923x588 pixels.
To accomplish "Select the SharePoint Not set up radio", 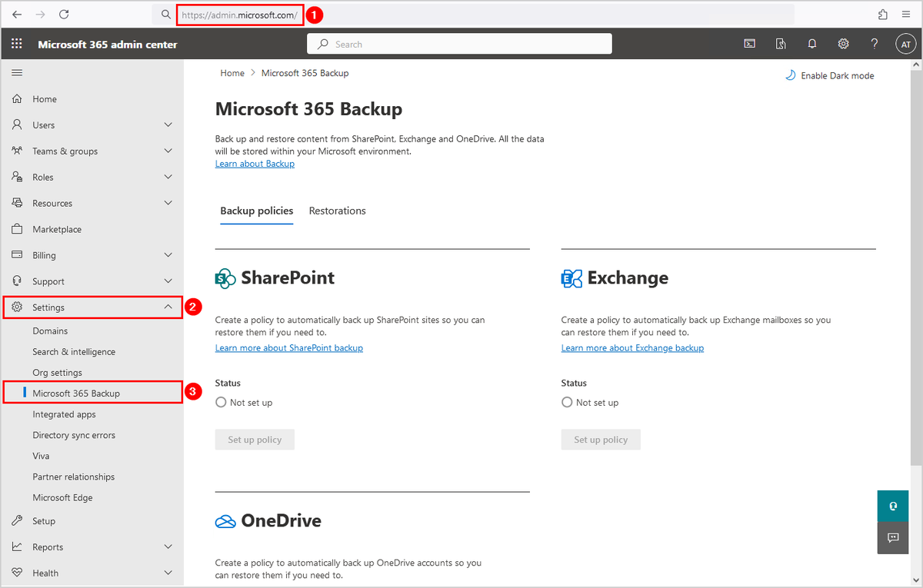I will (x=221, y=402).
